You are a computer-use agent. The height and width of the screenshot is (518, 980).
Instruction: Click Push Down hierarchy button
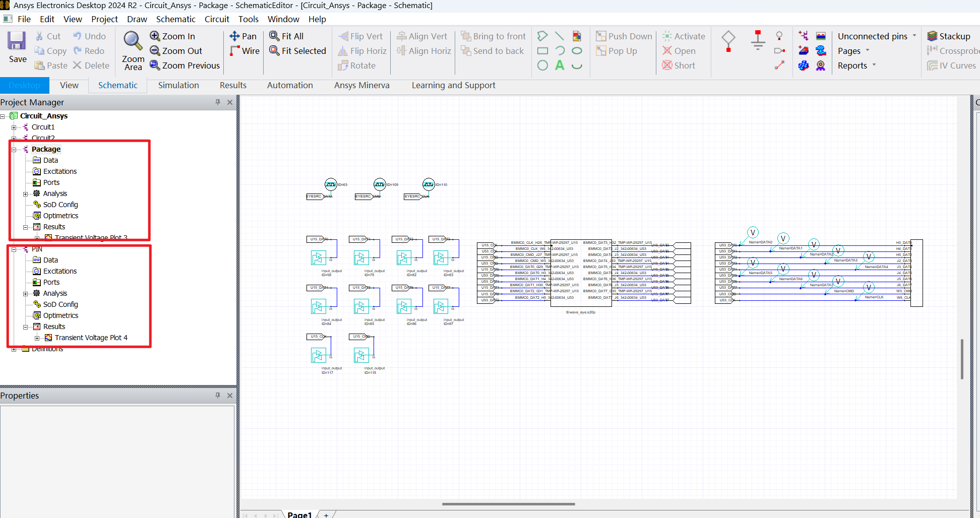[x=624, y=36]
